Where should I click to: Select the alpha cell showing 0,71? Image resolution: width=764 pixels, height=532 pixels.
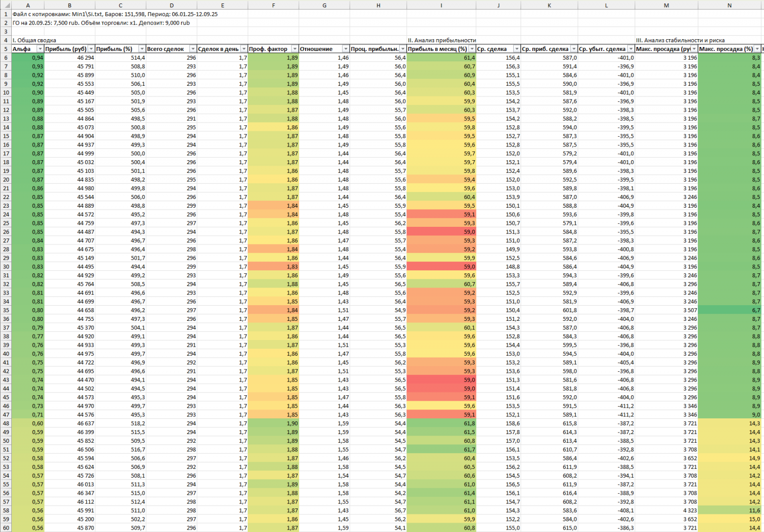28,414
